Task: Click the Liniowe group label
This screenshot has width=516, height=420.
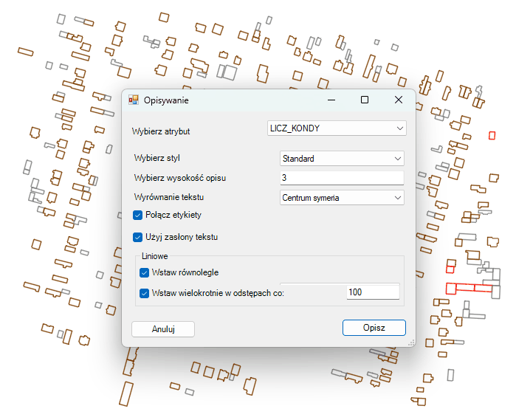Action: (x=155, y=256)
